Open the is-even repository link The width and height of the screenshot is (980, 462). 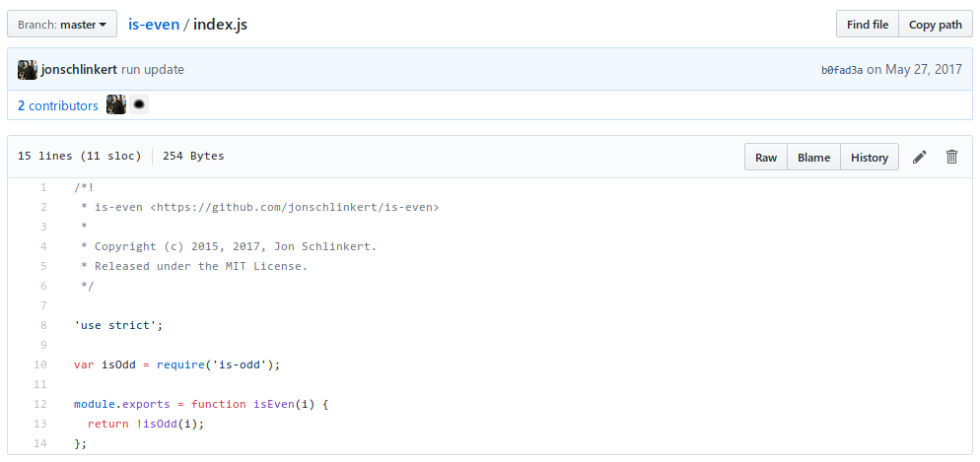tap(153, 25)
